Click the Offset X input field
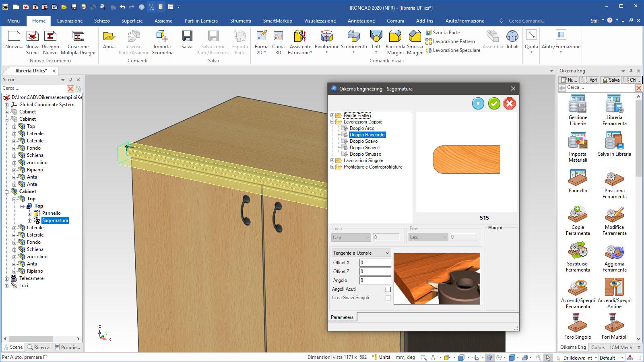644x362 pixels. pyautogui.click(x=375, y=263)
